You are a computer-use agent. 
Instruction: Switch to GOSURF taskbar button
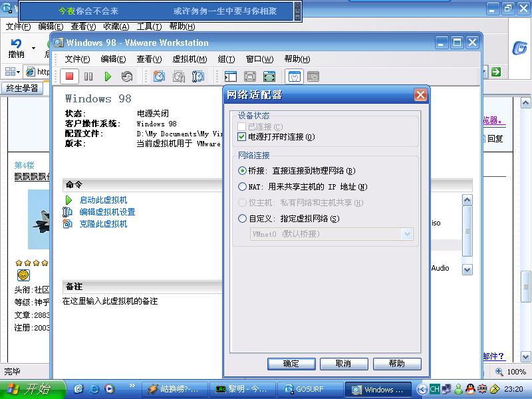(309, 389)
